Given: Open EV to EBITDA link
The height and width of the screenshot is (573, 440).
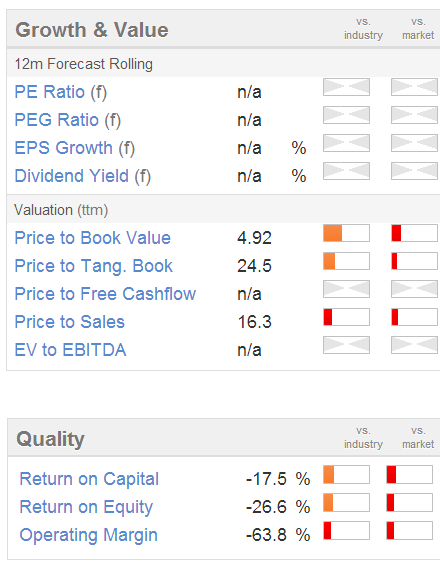Looking at the screenshot, I should 70,350.
